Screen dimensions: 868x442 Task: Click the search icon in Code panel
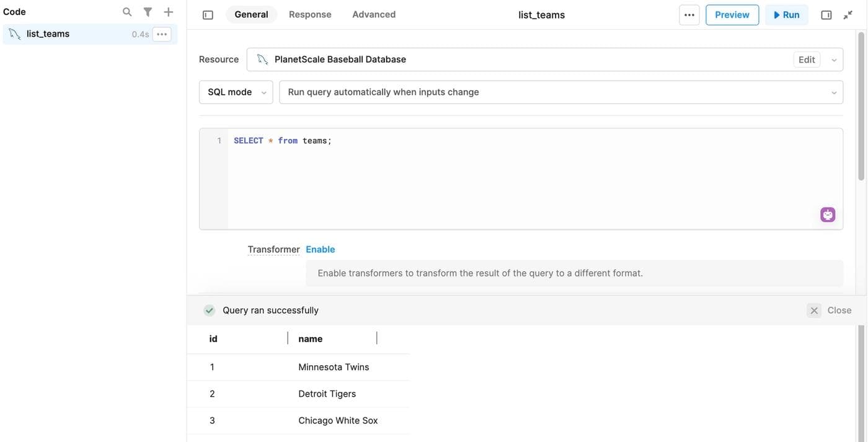[127, 12]
